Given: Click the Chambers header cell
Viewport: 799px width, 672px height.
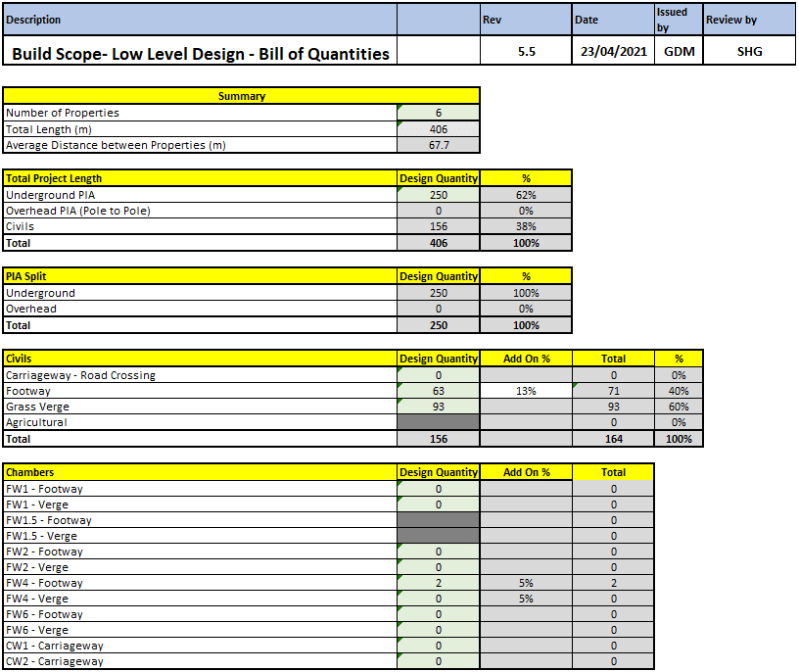Looking at the screenshot, I should click(200, 472).
